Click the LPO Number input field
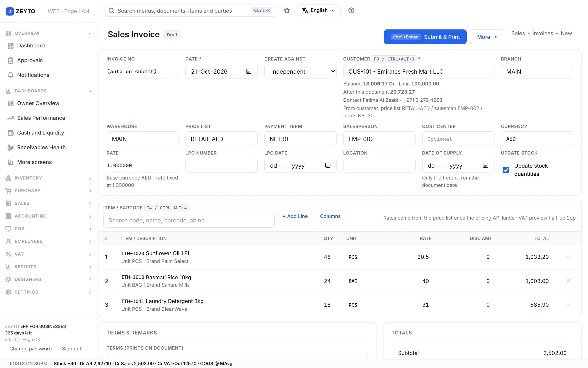588x368 pixels. 221,165
